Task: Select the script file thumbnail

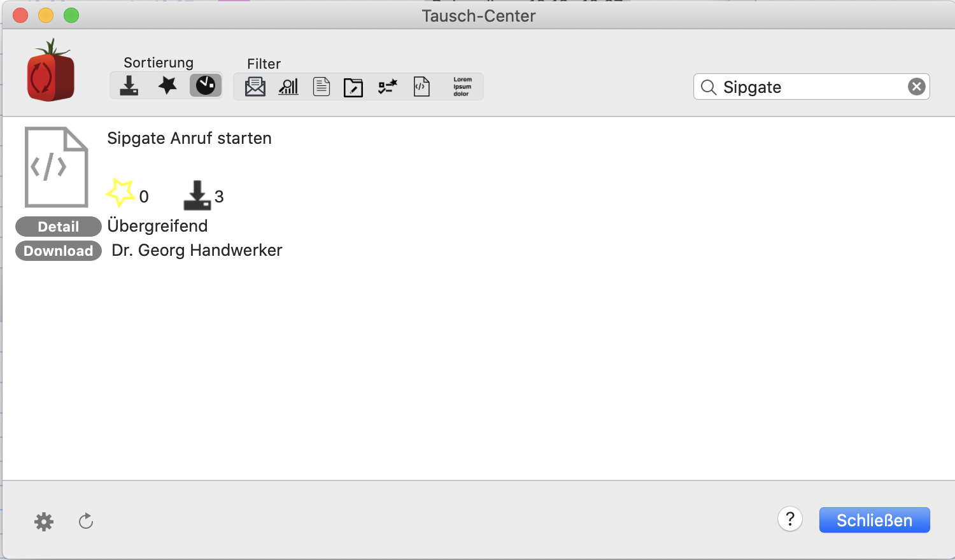Action: tap(56, 167)
